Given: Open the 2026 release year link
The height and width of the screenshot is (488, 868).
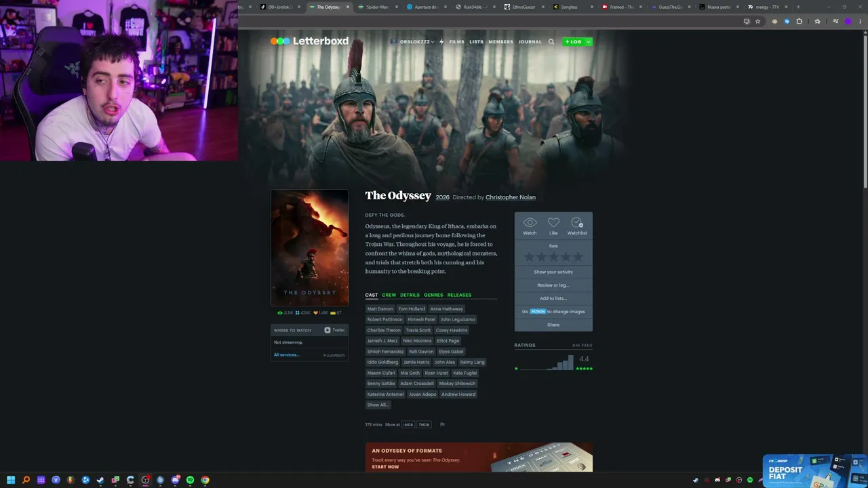Looking at the screenshot, I should 442,197.
